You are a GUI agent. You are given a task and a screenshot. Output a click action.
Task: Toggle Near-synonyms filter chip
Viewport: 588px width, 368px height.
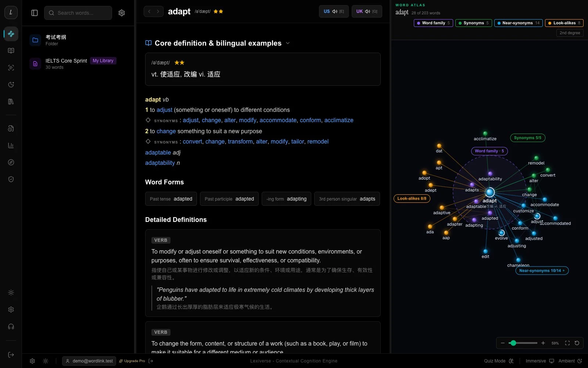519,23
